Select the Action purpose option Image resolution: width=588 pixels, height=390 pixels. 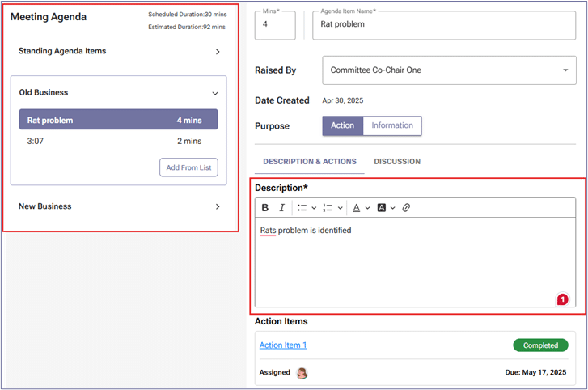click(x=342, y=125)
